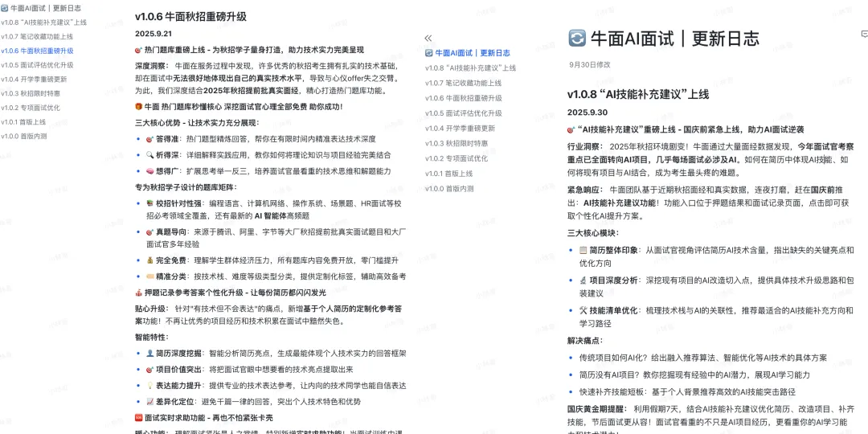The height and width of the screenshot is (434, 868).
Task: Jump to v1.0.4 开学季重磅更新 in the v1.0.6 document outline
Action: [34, 79]
